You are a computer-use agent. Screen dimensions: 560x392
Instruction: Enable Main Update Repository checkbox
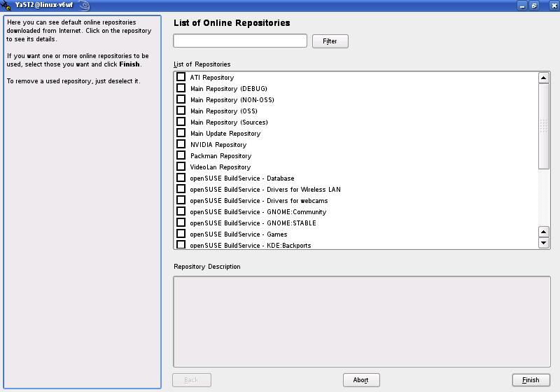point(181,133)
